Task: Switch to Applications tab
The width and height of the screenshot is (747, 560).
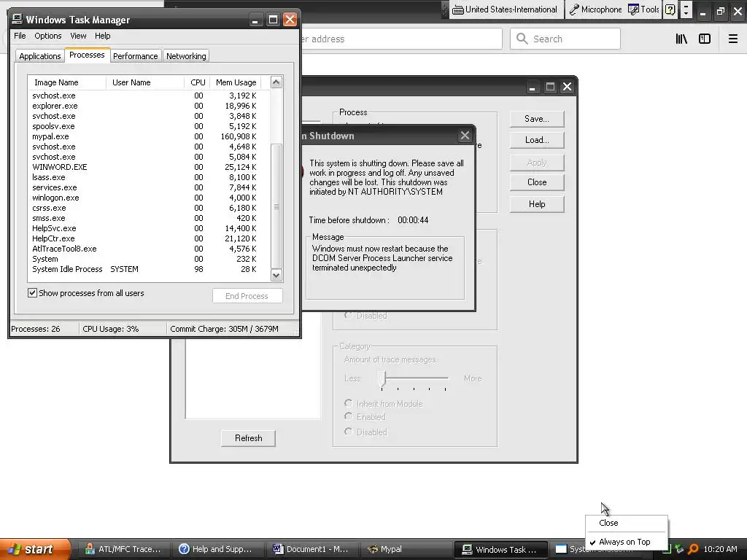Action: click(x=40, y=55)
